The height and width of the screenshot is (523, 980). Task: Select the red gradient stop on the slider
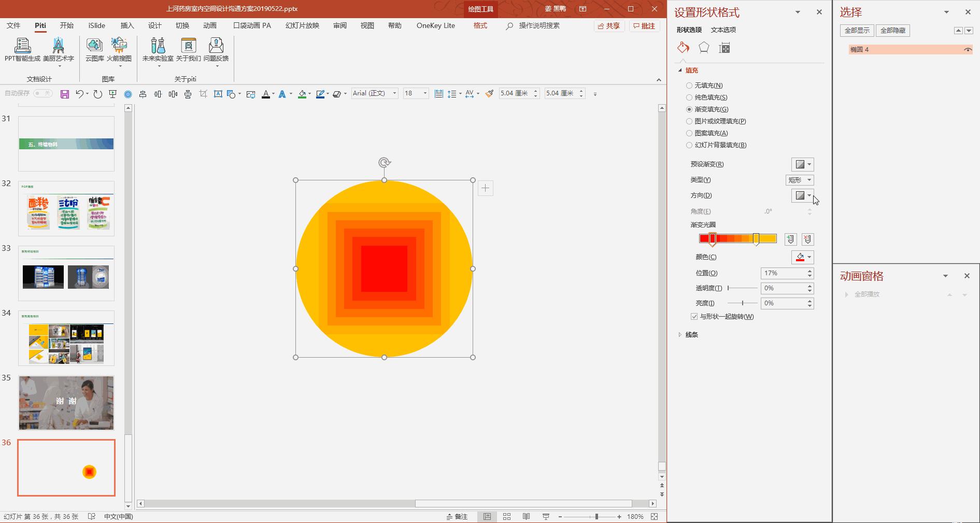point(713,239)
